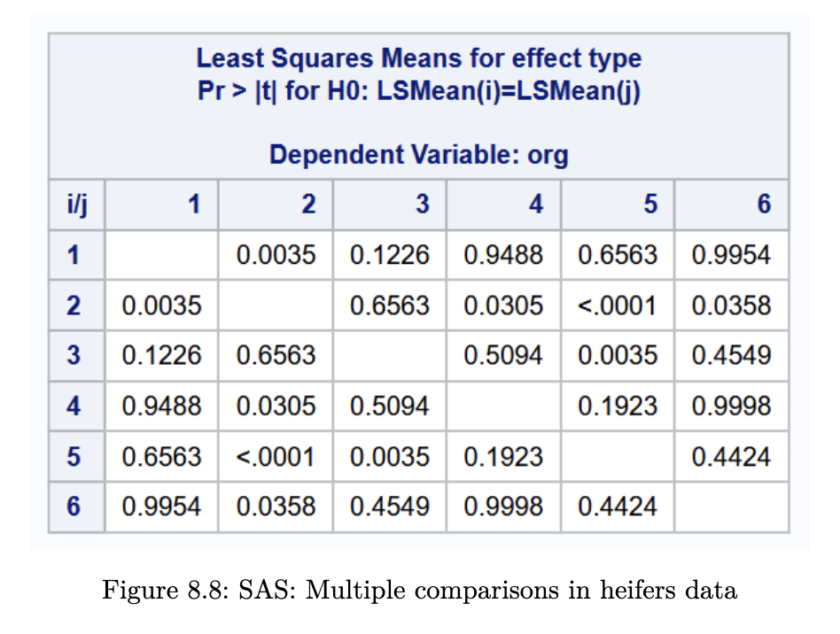The width and height of the screenshot is (840, 634).
Task: Click the 0.9998 cell in row 4
Action: click(x=731, y=406)
